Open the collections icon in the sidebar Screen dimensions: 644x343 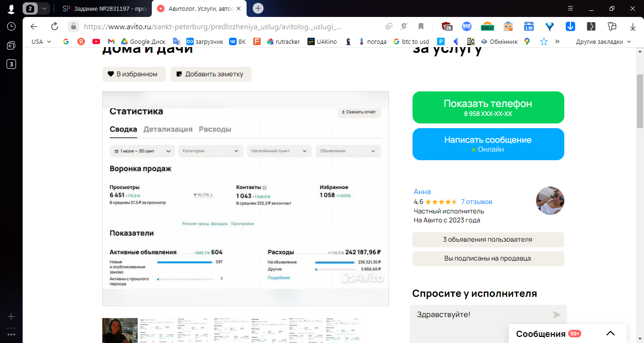tap(11, 46)
